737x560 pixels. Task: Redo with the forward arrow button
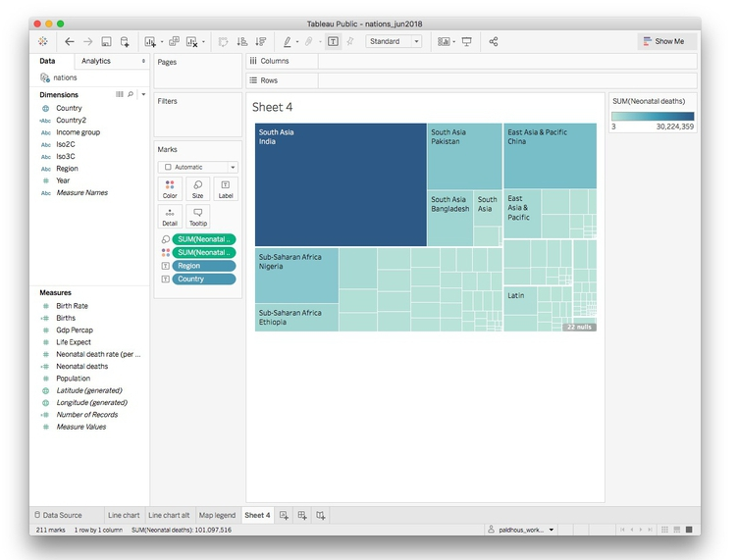point(88,41)
